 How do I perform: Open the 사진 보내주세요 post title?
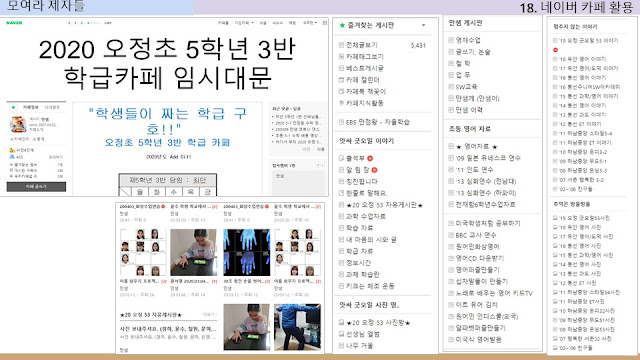[x=168, y=329]
